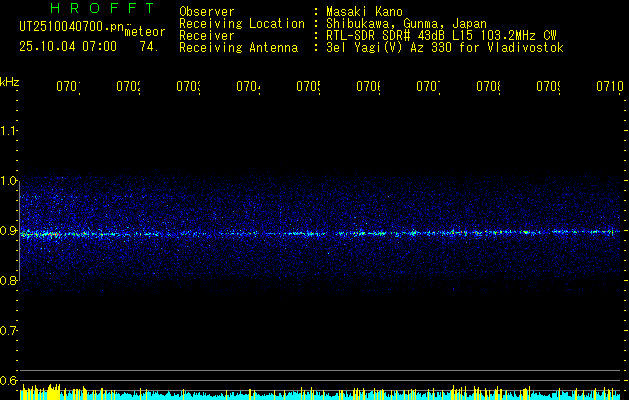Click the Observer label

(207, 11)
